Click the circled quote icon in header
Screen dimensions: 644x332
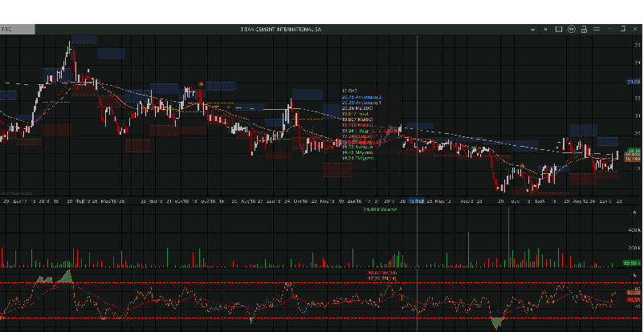[x=571, y=29]
